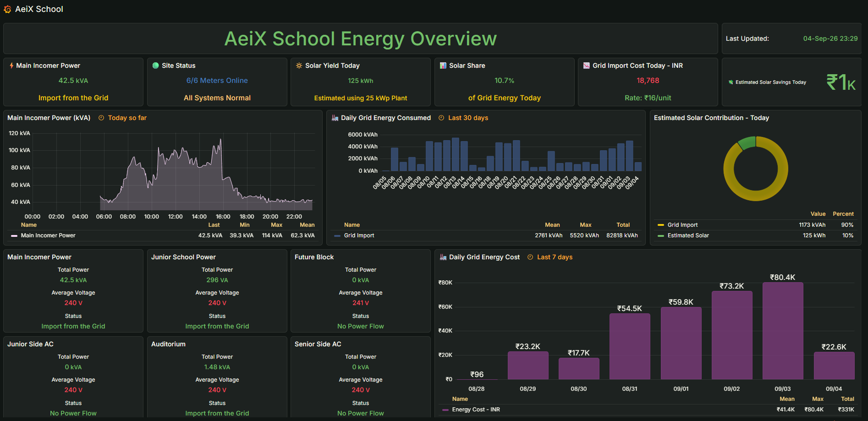Open the Main Incomer Power (kVA) panel title

49,118
